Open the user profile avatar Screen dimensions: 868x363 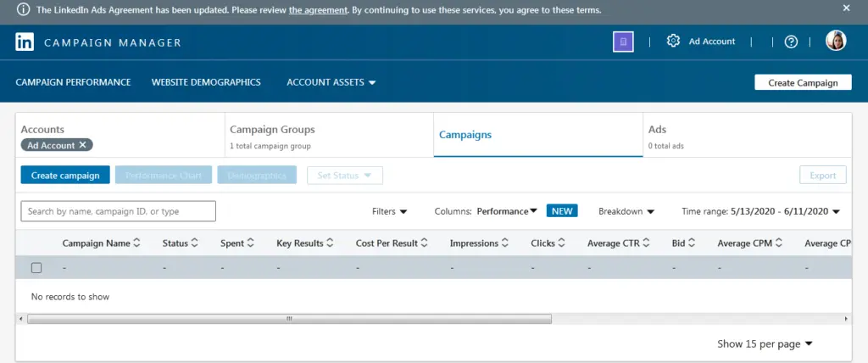(x=836, y=42)
